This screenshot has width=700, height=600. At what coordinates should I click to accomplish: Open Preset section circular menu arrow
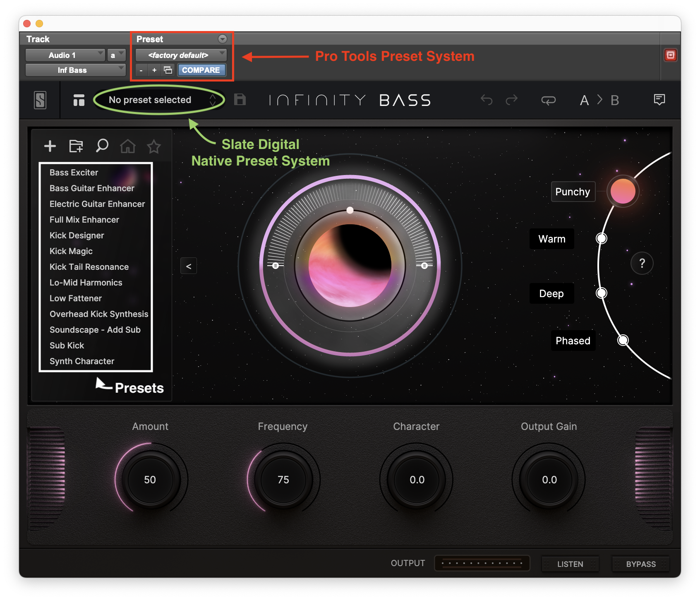point(223,39)
